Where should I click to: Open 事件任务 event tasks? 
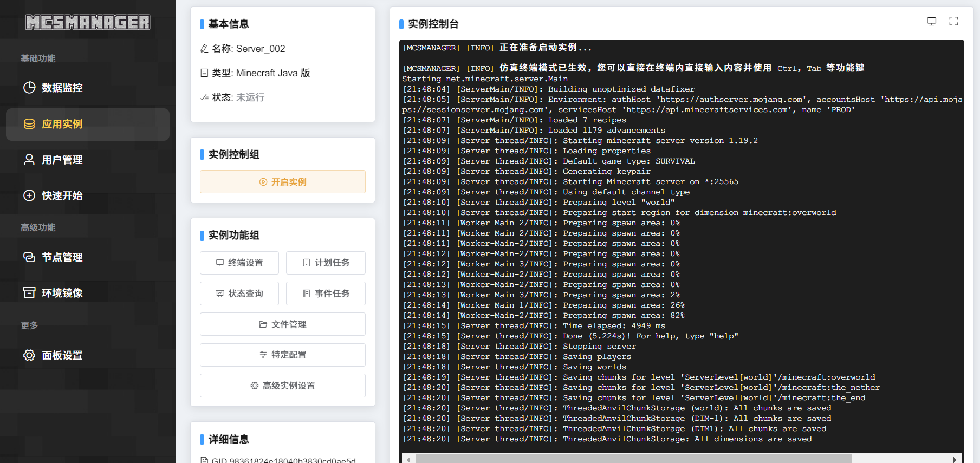(326, 294)
